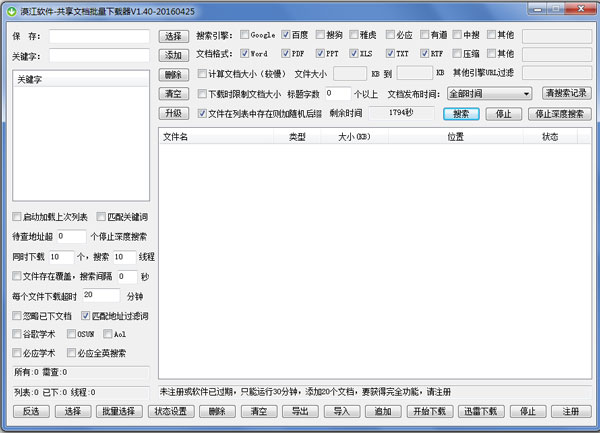Focus the 关键字 input field
This screenshot has height=433, width=600.
[99, 55]
